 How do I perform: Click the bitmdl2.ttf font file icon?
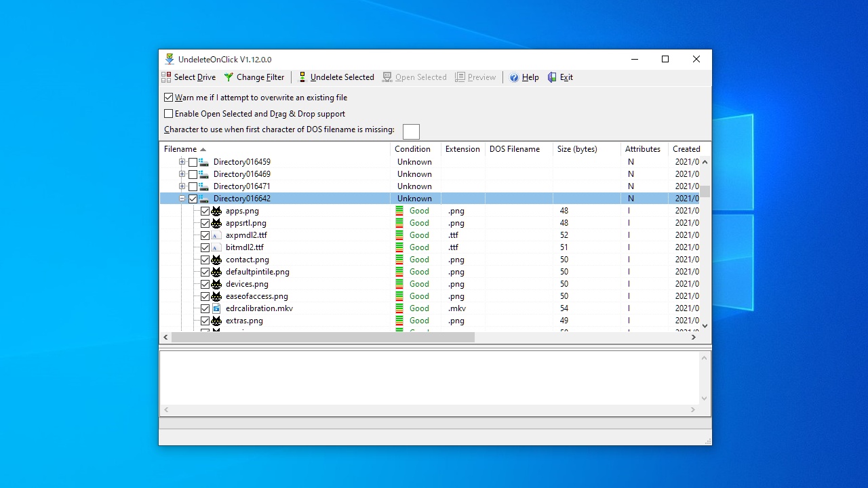(216, 247)
